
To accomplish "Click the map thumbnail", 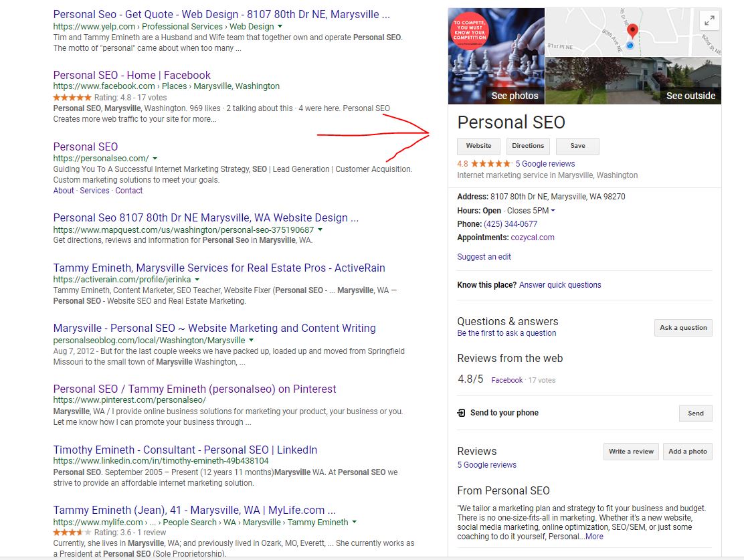I will pyautogui.click(x=634, y=32).
